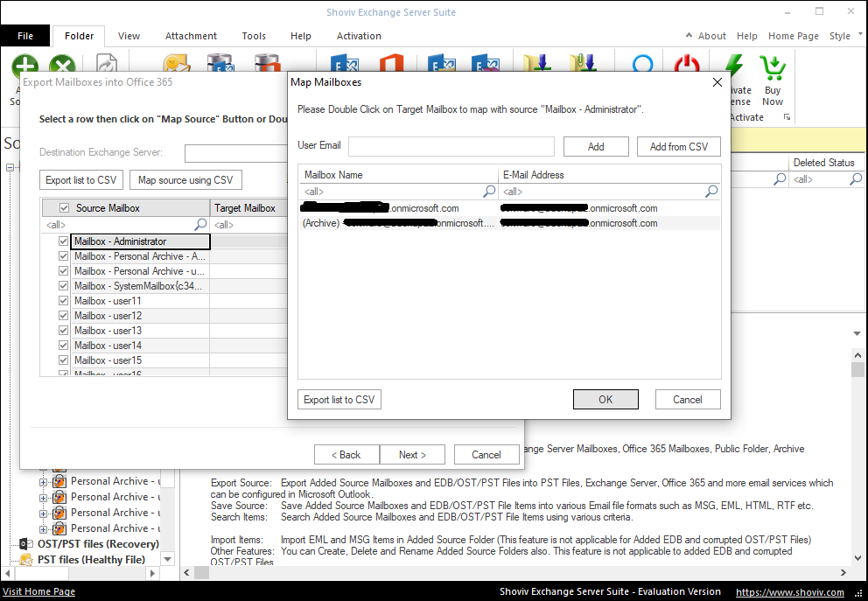The width and height of the screenshot is (868, 601).
Task: Click Cancel in the Map Mailboxes dialog
Action: 688,400
